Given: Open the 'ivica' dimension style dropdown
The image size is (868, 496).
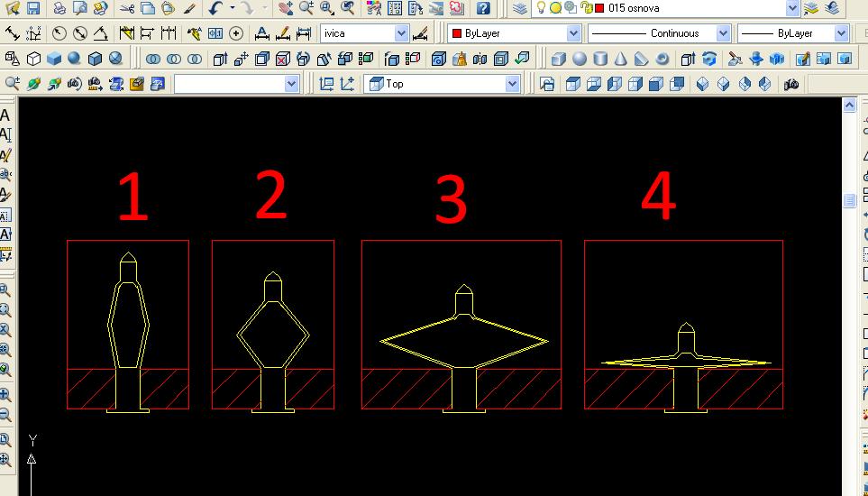Looking at the screenshot, I should [402, 33].
